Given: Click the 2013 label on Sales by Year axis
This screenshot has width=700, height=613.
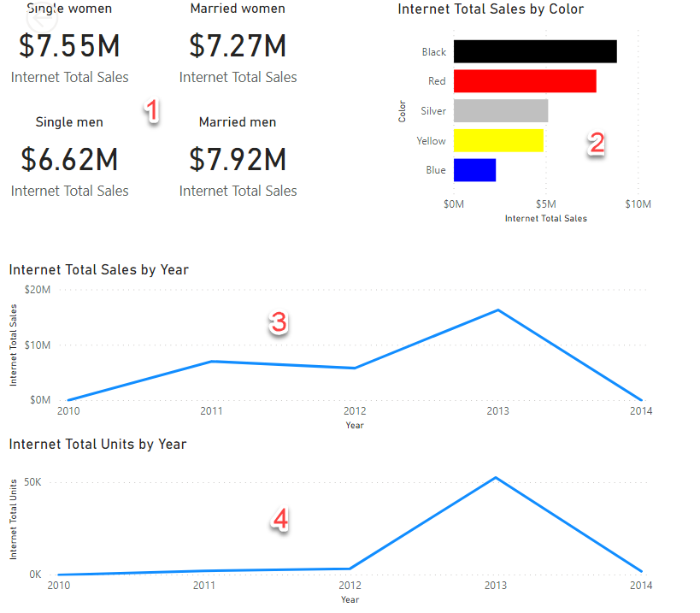Looking at the screenshot, I should coord(497,410).
